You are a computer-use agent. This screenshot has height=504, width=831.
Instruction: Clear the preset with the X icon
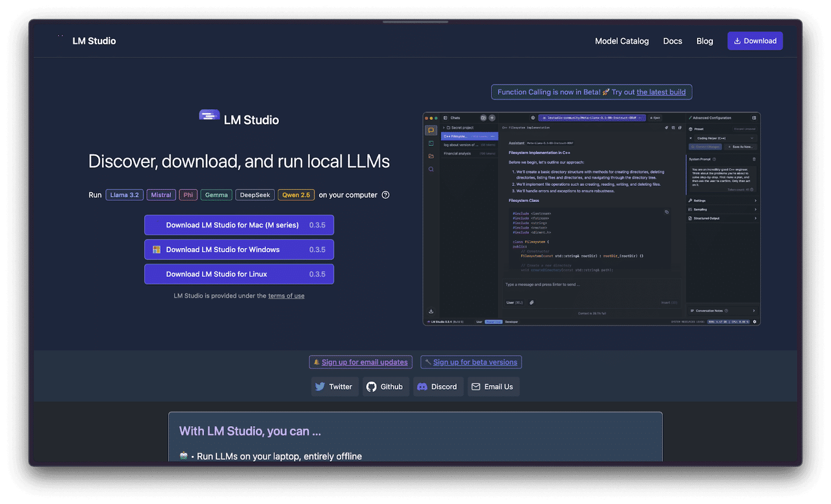coord(690,138)
